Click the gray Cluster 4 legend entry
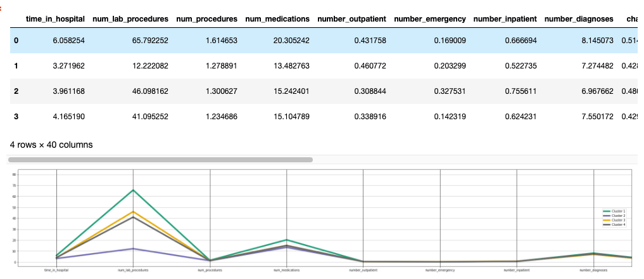 tap(614, 224)
